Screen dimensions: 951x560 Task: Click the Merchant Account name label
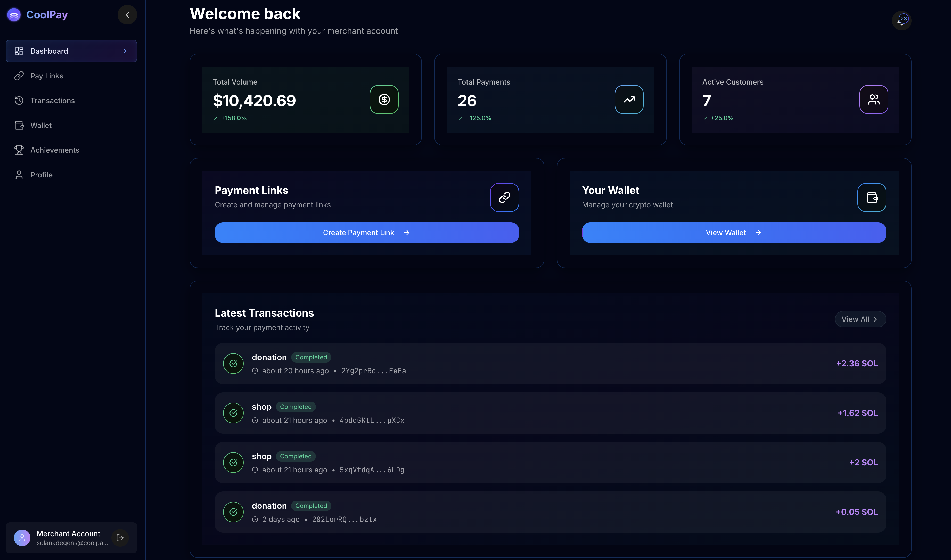(x=68, y=534)
